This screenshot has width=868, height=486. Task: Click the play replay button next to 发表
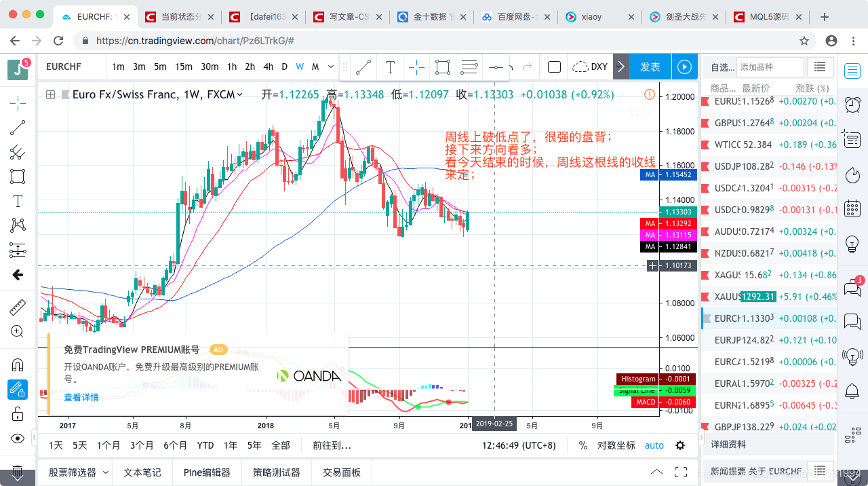pyautogui.click(x=685, y=67)
